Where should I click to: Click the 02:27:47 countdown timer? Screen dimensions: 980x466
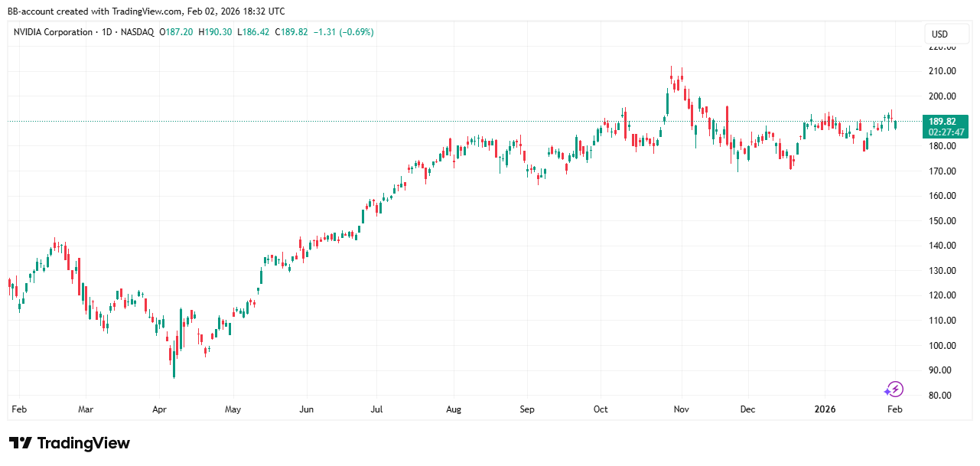pyautogui.click(x=946, y=132)
